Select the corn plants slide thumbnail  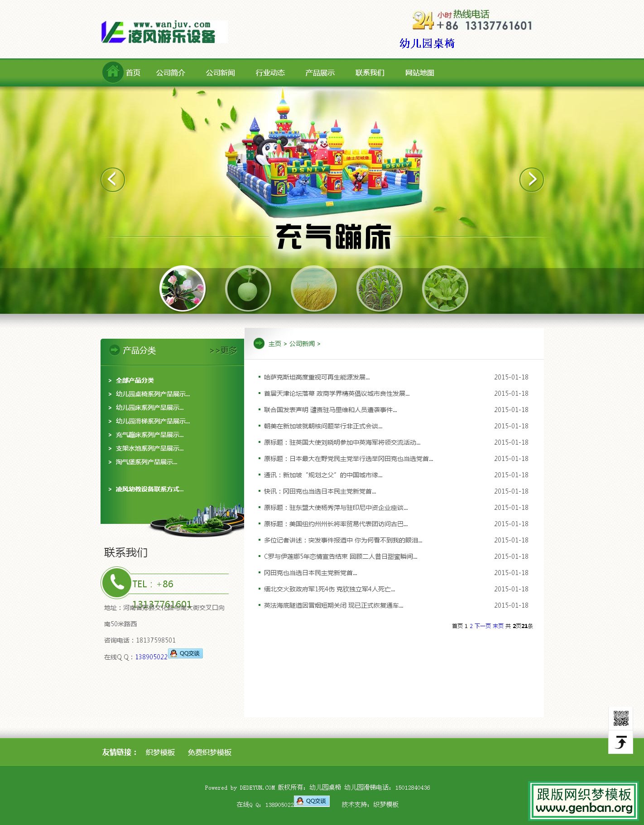click(x=380, y=288)
